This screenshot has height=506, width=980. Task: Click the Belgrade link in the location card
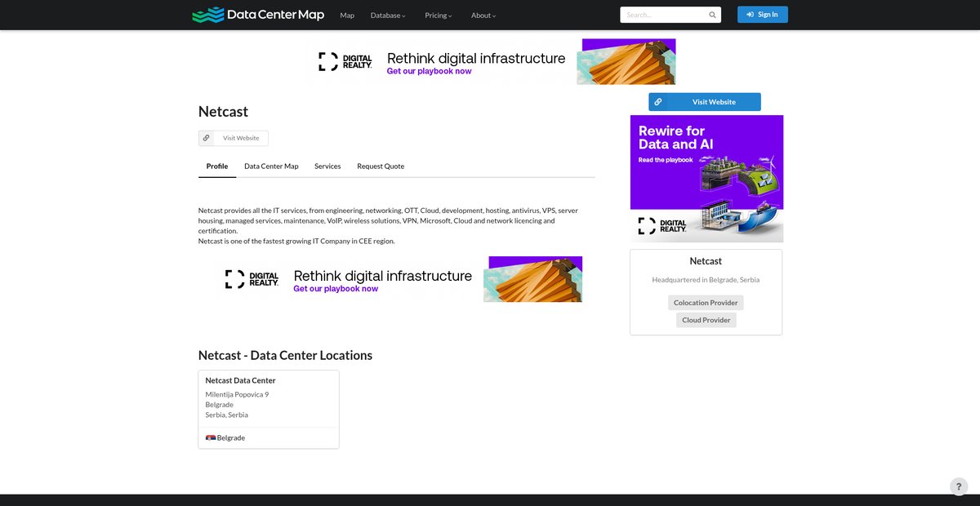coord(231,438)
